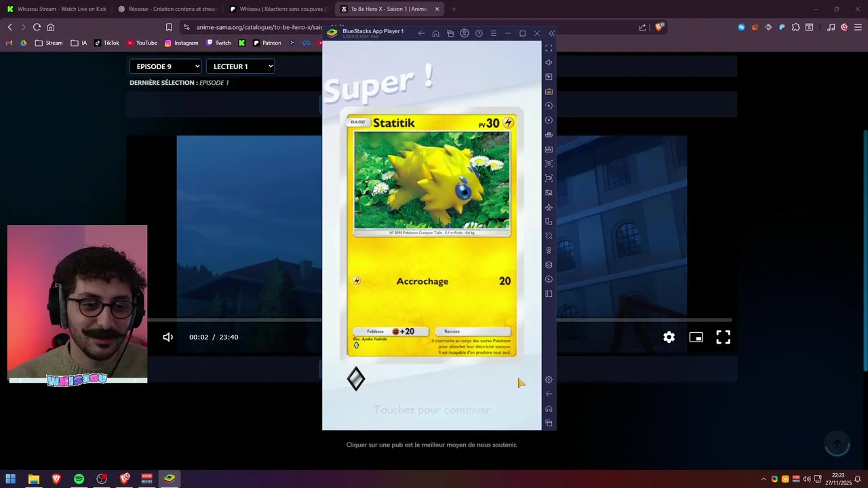Click BlueStacks screen record icon

click(549, 178)
